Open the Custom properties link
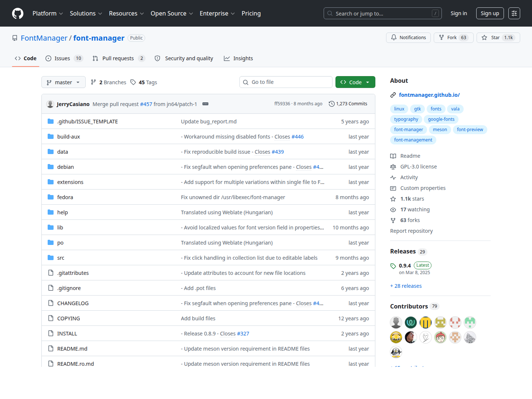The height and width of the screenshot is (399, 532). click(x=423, y=188)
